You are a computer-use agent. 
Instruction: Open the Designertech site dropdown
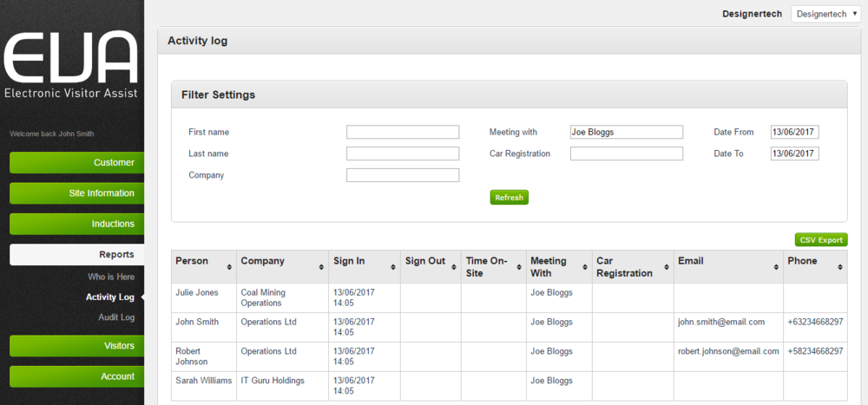(x=824, y=14)
